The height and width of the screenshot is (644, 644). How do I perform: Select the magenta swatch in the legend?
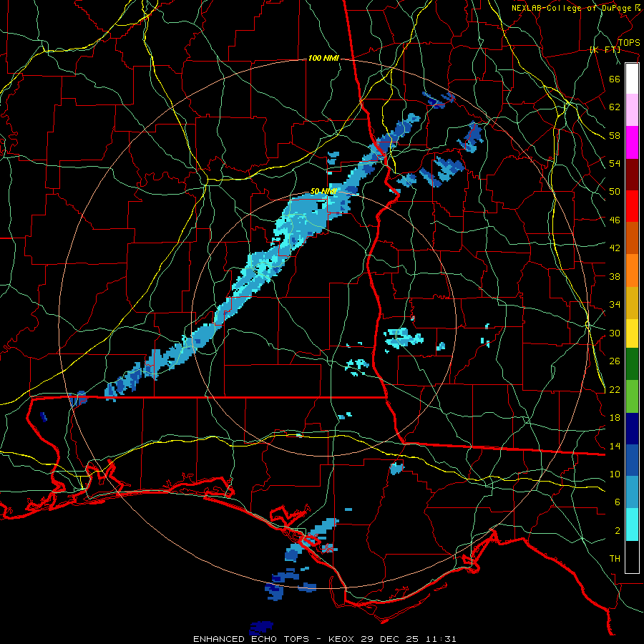(x=632, y=142)
